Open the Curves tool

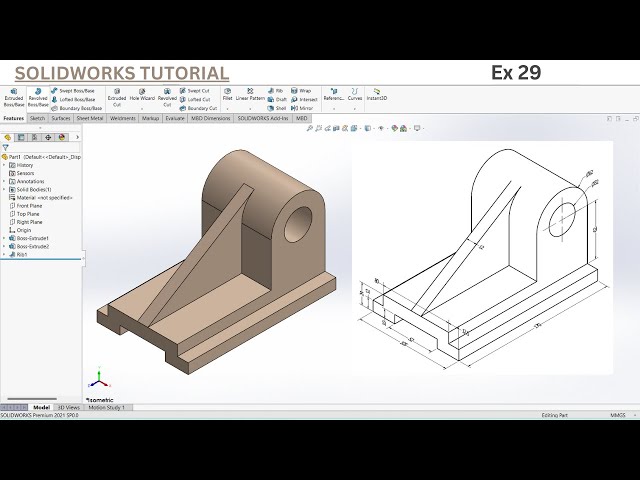[355, 98]
